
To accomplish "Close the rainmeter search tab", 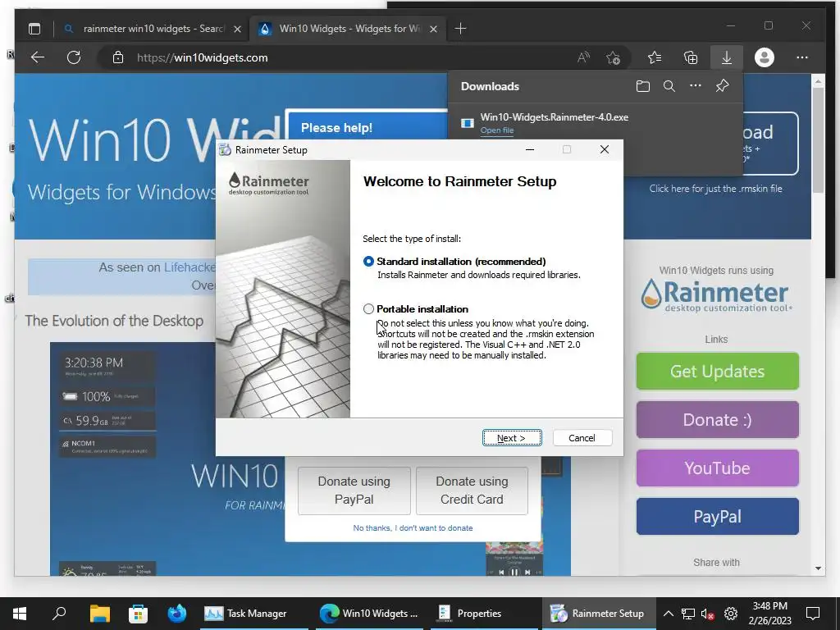I will (237, 29).
